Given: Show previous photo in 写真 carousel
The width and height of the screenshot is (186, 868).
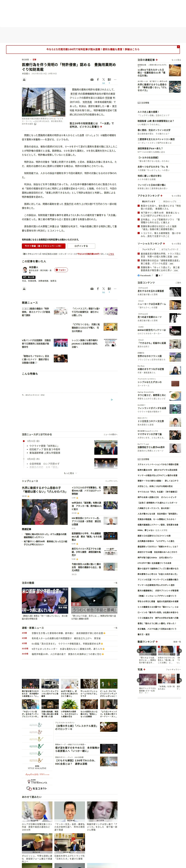Looking at the screenshot, I should [x=139, y=680].
